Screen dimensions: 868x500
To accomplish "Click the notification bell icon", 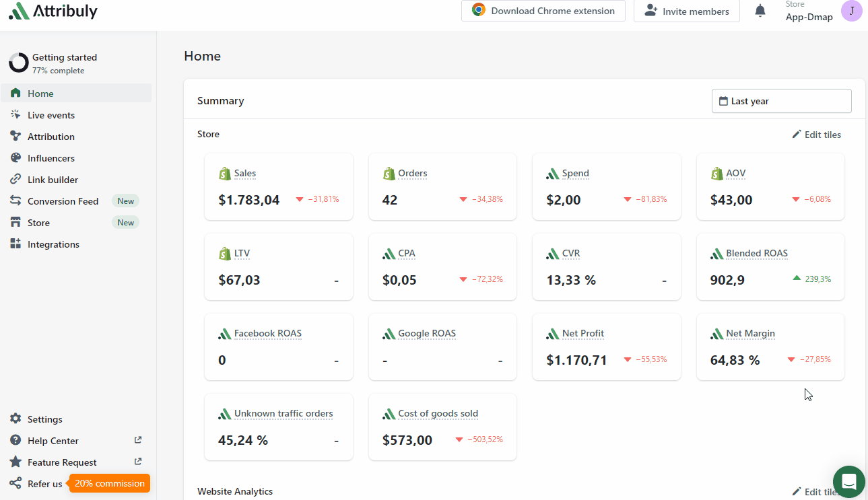I will tap(760, 11).
